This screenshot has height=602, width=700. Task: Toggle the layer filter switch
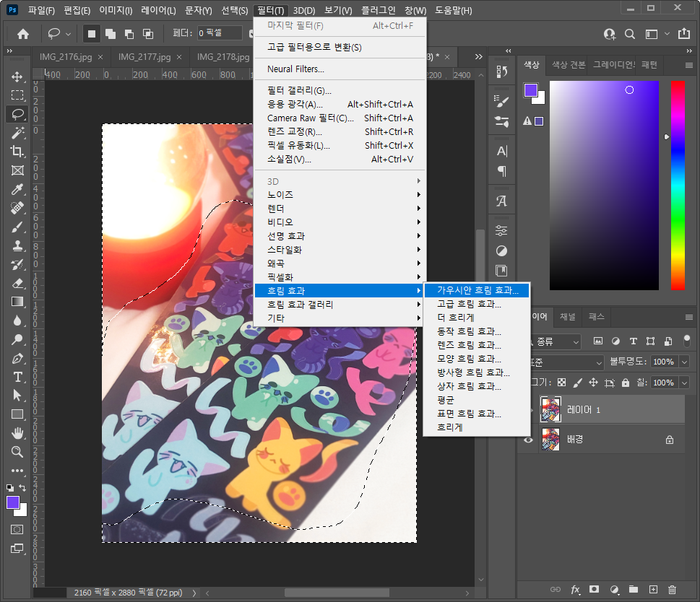click(x=686, y=341)
